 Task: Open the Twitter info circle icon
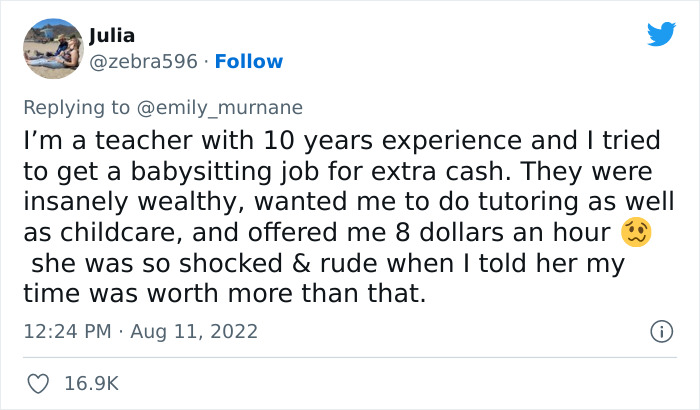(x=660, y=330)
